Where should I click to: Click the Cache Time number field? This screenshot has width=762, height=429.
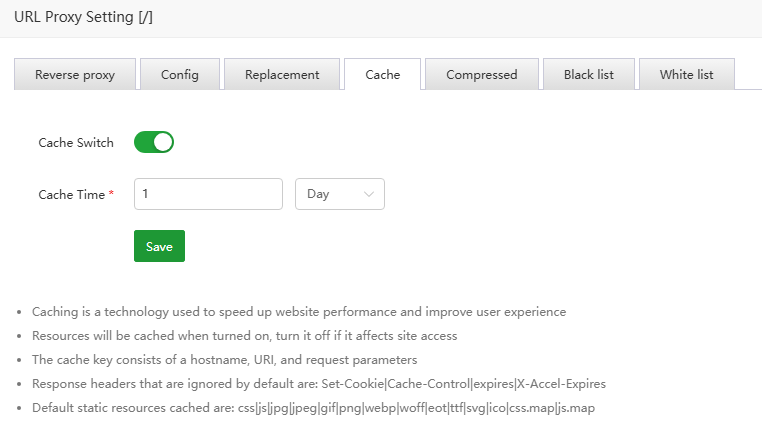(209, 194)
